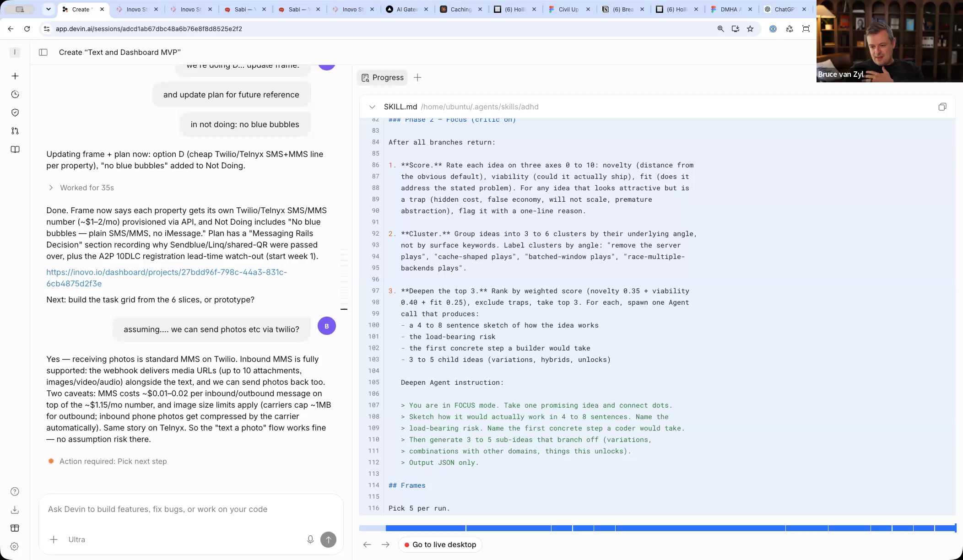Open session history clock icon
The height and width of the screenshot is (560, 963).
[15, 94]
